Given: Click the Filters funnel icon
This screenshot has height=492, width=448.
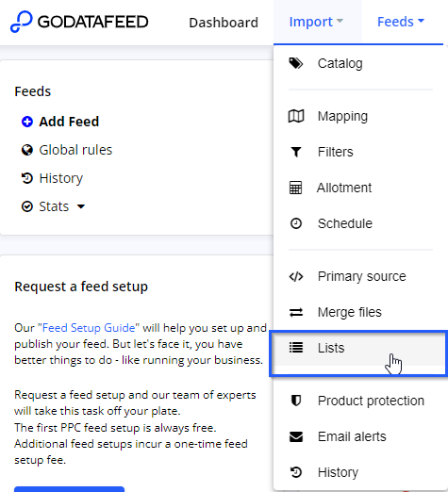Looking at the screenshot, I should (296, 152).
